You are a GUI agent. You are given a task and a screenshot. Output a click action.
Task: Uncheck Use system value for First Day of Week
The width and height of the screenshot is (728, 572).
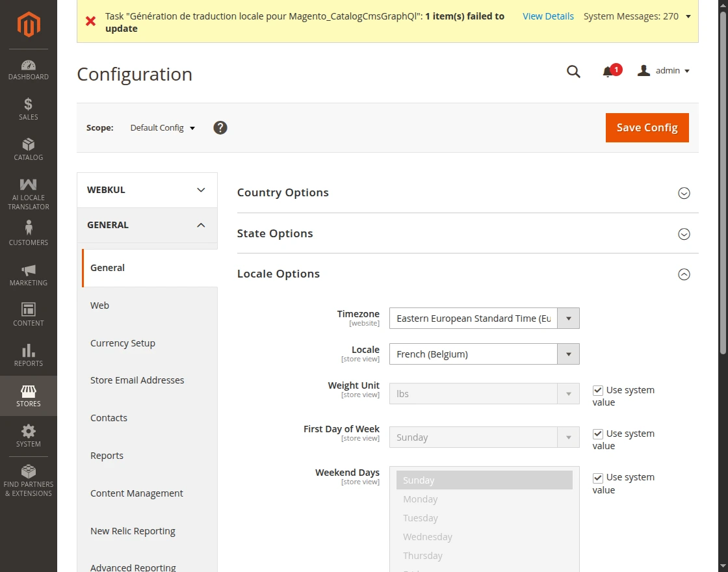coord(598,434)
